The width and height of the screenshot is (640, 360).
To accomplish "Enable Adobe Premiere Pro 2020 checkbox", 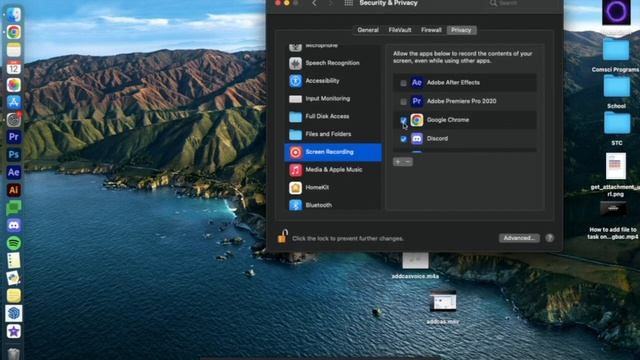I will 403,102.
